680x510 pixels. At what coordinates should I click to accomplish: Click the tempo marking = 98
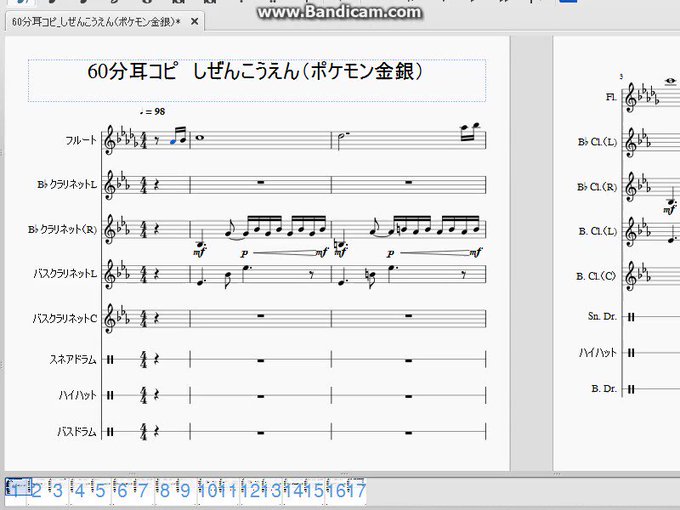coord(153,111)
